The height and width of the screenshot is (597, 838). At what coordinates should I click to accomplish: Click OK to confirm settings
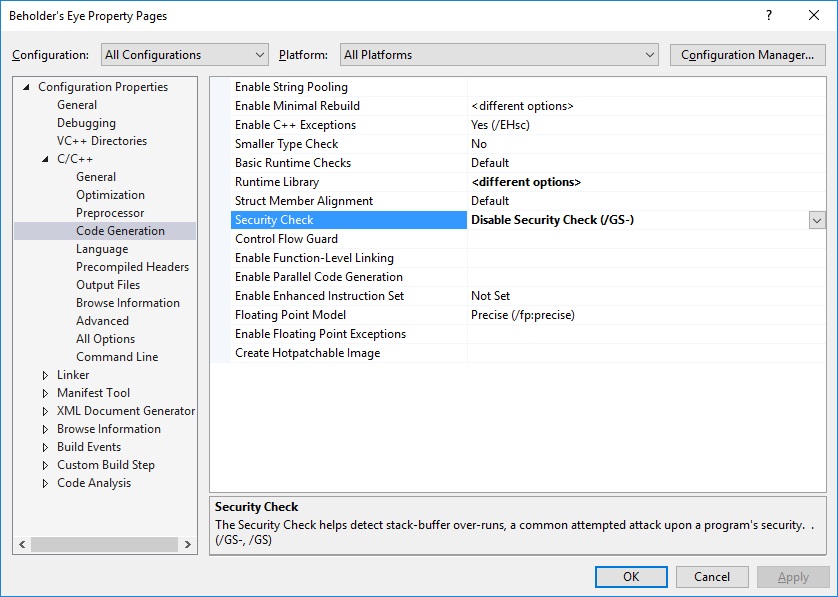point(631,577)
